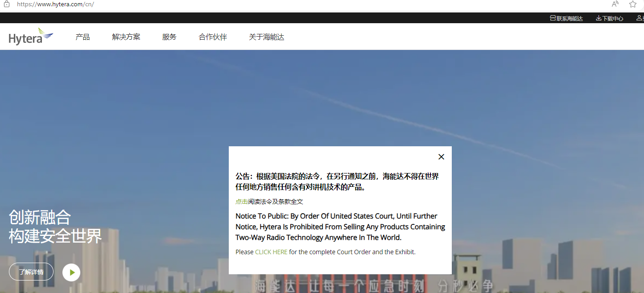The height and width of the screenshot is (293, 644).
Task: Add page to favorites with star icon
Action: pyautogui.click(x=633, y=4)
